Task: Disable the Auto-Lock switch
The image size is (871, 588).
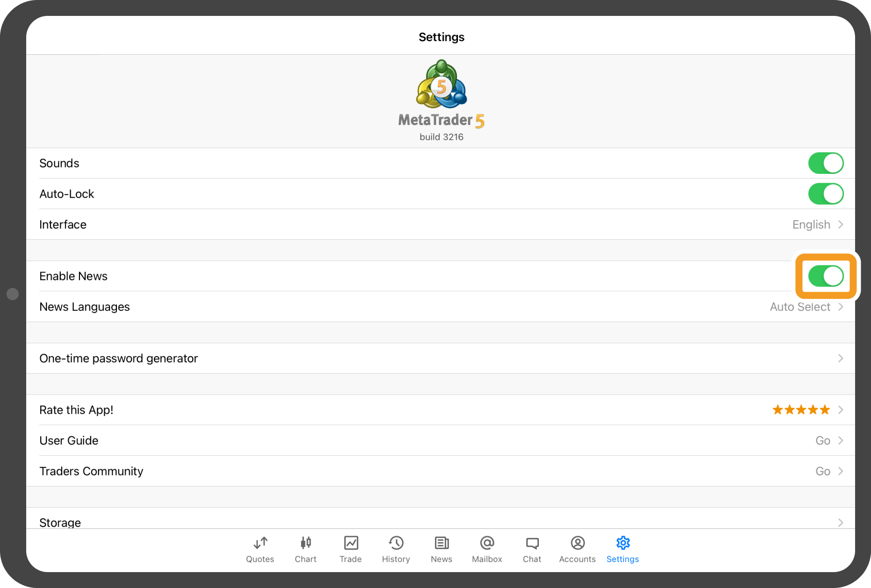Action: [825, 194]
